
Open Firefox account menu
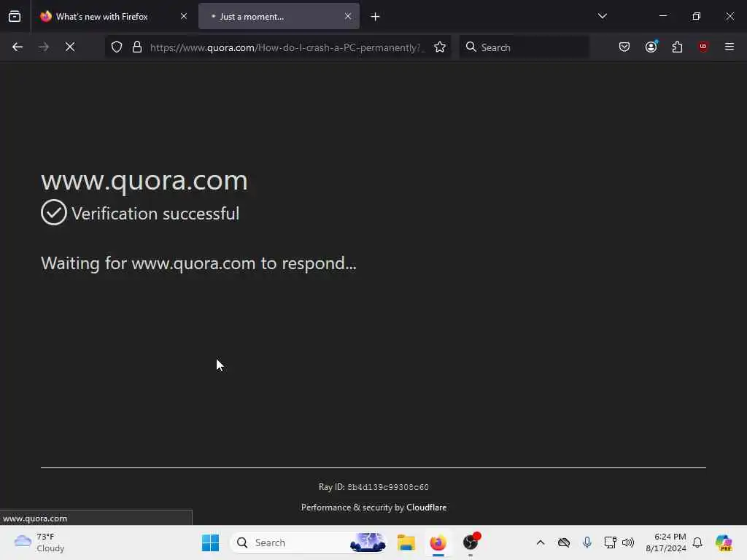click(x=651, y=47)
